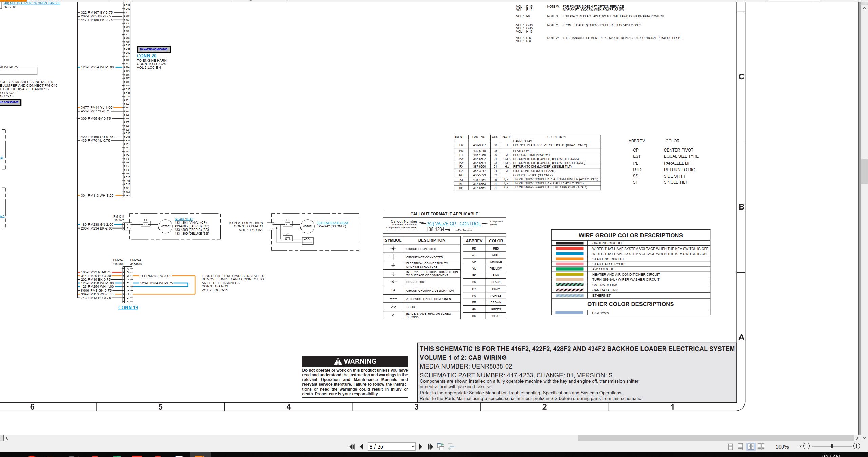Click grid column number 4 at the bottom
Image resolution: width=868 pixels, height=457 pixels.
pos(289,407)
